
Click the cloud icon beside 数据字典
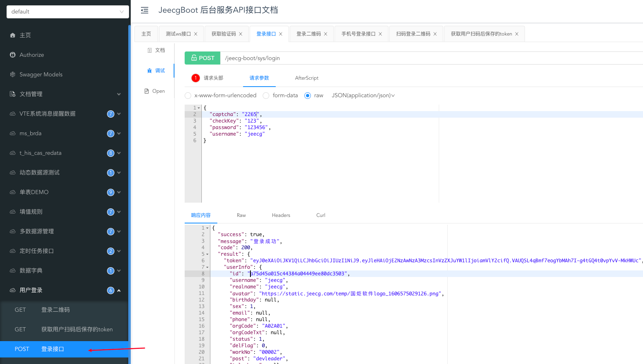click(13, 270)
